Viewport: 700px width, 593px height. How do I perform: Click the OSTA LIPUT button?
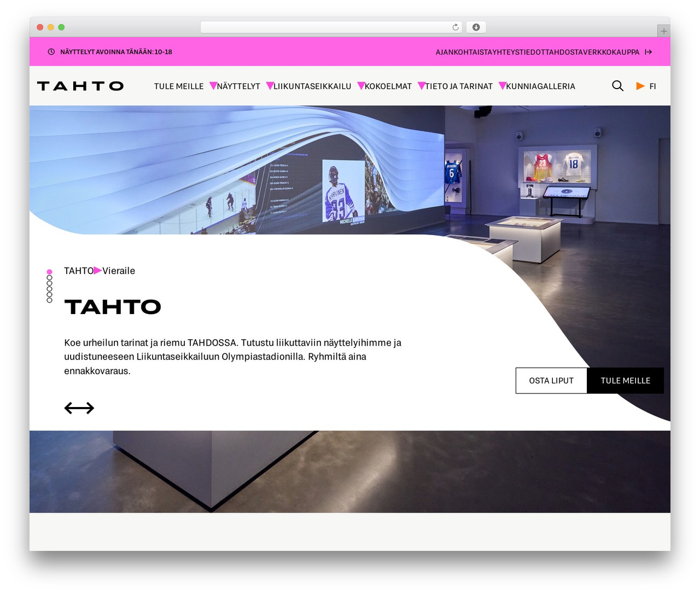click(551, 381)
